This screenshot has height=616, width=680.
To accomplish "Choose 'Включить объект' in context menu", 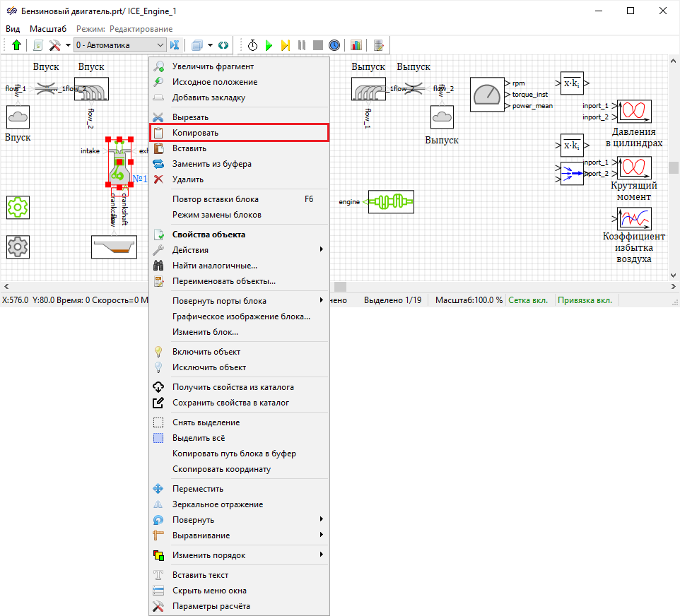I will click(x=206, y=352).
